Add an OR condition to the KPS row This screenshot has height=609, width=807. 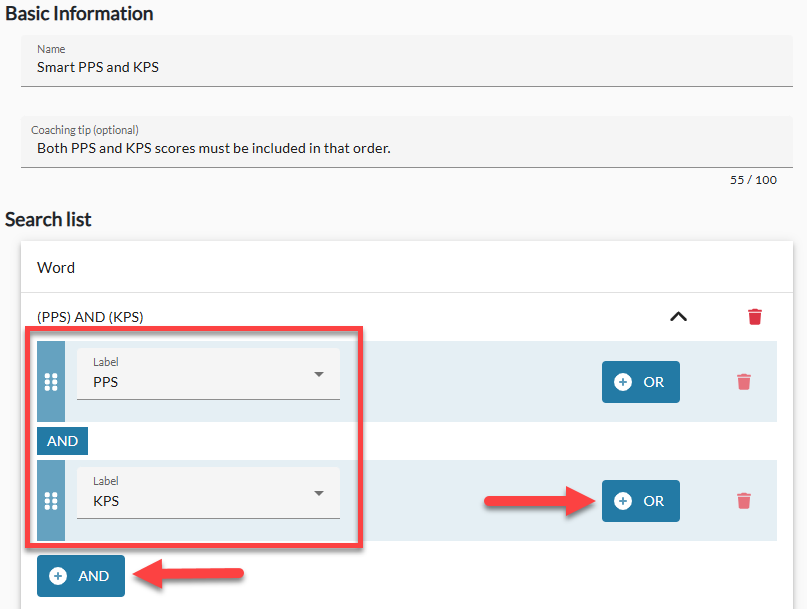[x=641, y=501]
